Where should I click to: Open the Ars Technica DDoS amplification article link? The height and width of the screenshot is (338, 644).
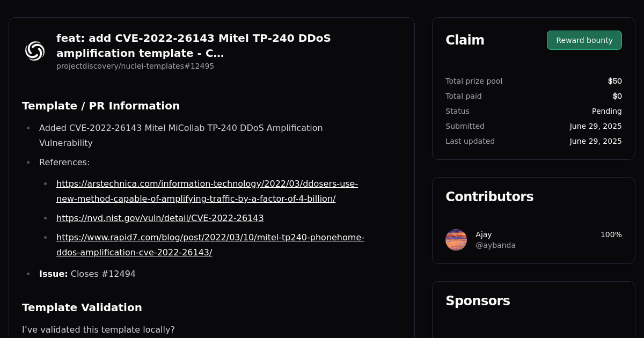[x=207, y=191]
